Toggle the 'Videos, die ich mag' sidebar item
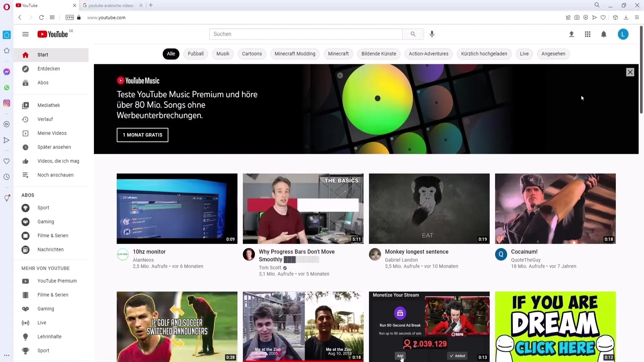Screen dimensions: 644x362 tap(58, 161)
